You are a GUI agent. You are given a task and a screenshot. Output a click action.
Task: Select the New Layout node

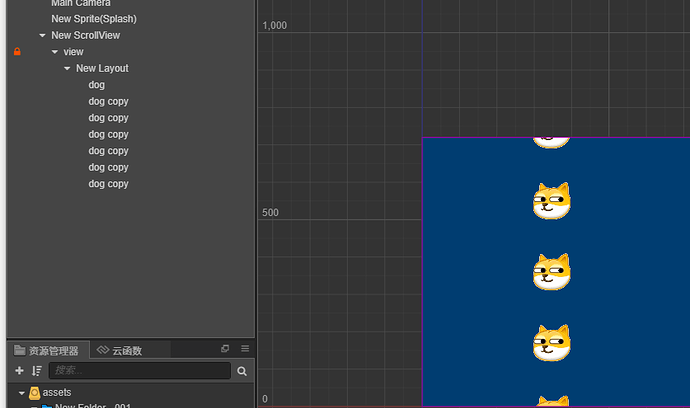coord(102,68)
